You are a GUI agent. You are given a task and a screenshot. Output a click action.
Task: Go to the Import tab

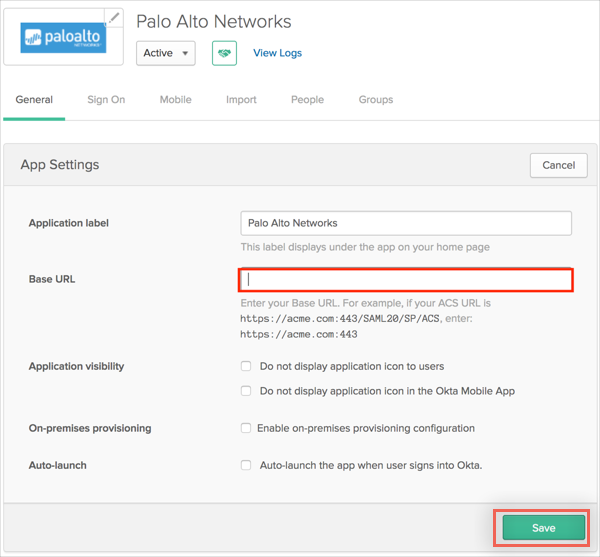pyautogui.click(x=241, y=100)
